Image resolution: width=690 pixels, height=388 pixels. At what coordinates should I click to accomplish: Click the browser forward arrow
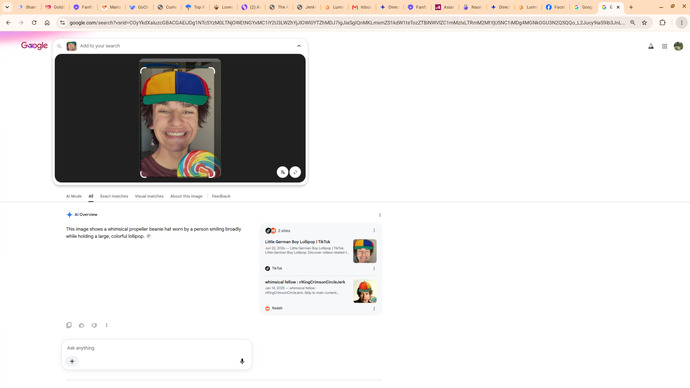click(21, 22)
